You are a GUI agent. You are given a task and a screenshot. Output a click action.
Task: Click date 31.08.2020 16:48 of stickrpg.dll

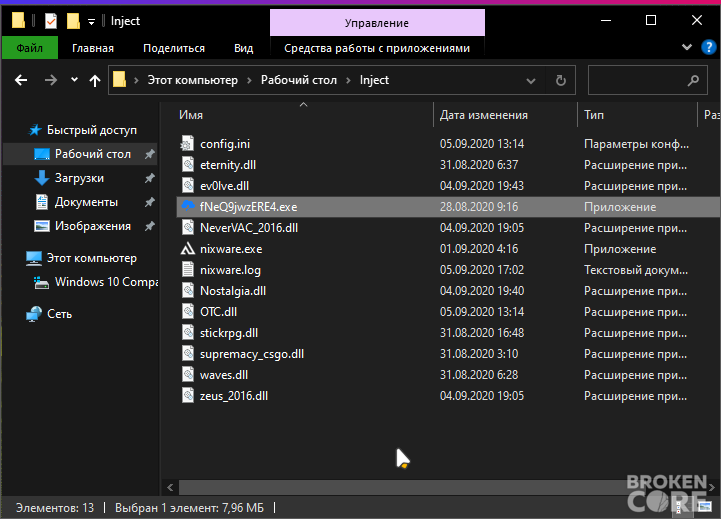(482, 333)
